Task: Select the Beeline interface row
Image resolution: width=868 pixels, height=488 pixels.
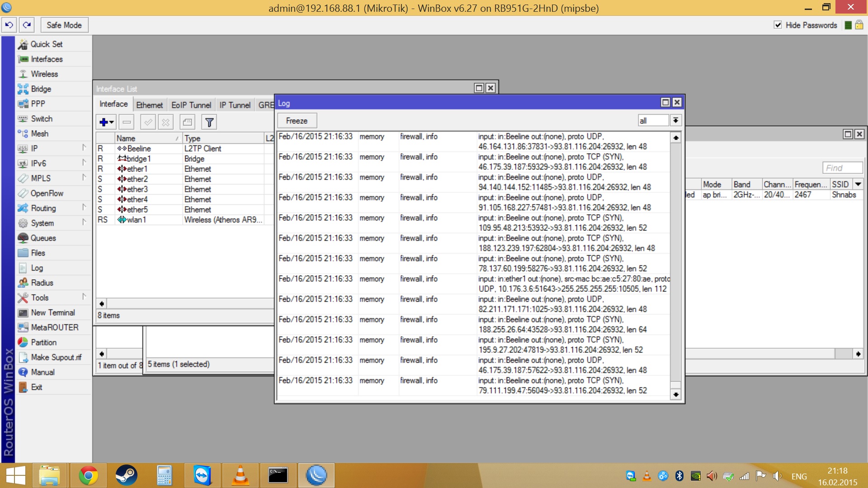Action: [x=184, y=149]
